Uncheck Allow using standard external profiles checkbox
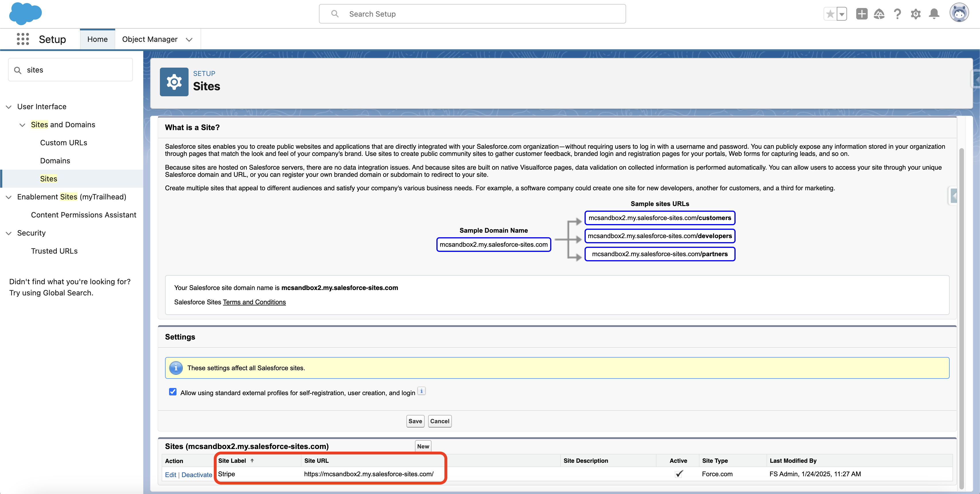 click(173, 392)
